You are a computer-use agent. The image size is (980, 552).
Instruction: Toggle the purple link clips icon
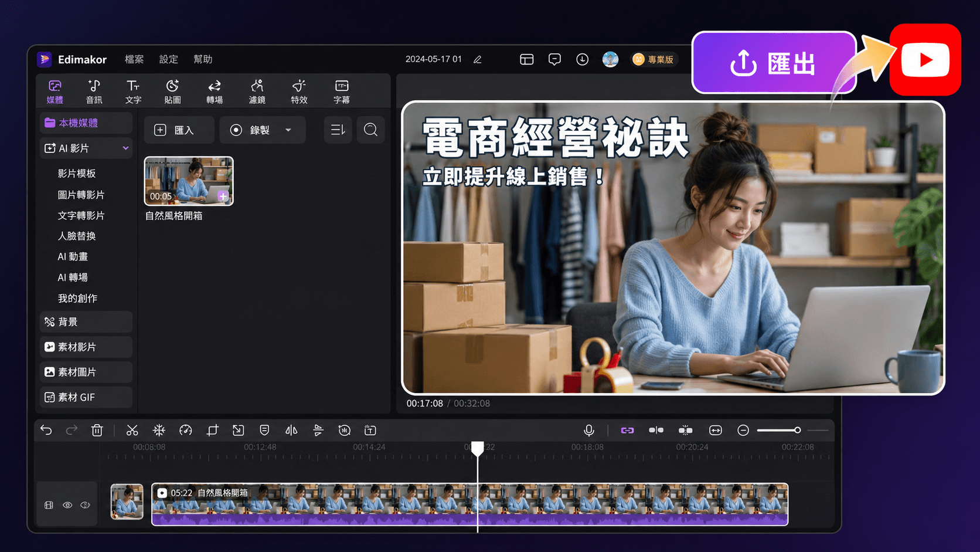[627, 431]
